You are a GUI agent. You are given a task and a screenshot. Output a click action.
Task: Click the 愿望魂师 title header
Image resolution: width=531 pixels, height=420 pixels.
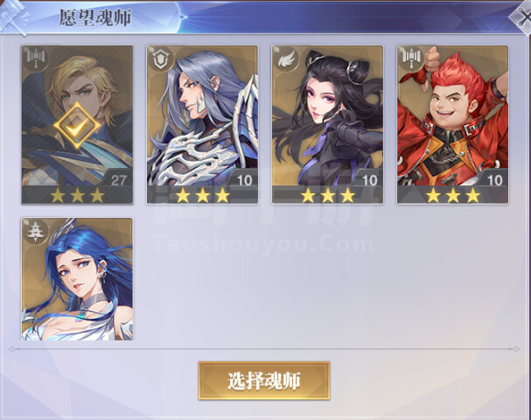pos(95,17)
